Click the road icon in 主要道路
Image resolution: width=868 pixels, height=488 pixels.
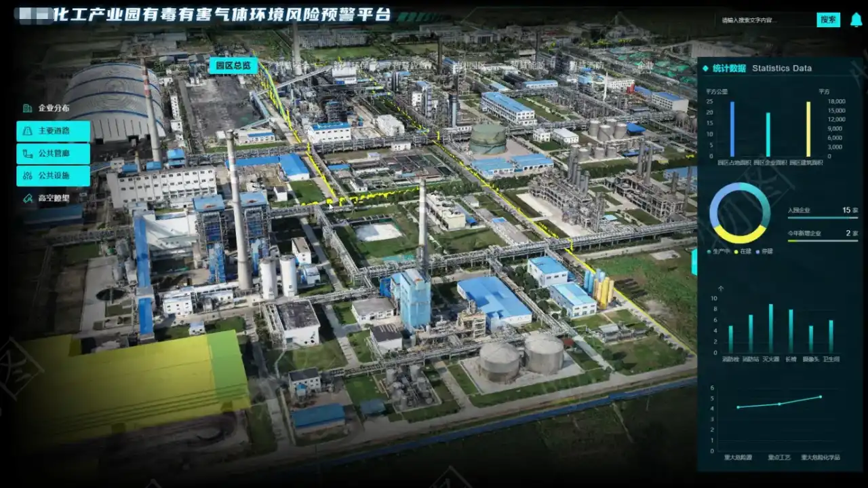pyautogui.click(x=27, y=131)
